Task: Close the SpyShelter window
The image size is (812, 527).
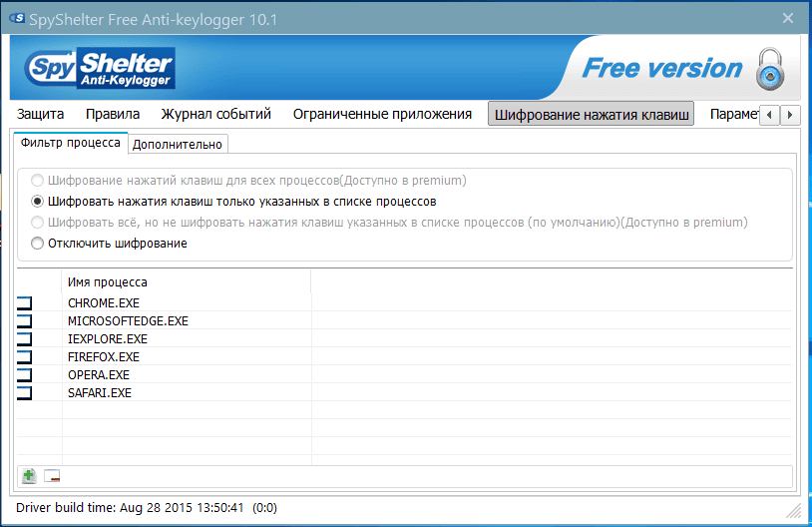Action: click(x=788, y=19)
